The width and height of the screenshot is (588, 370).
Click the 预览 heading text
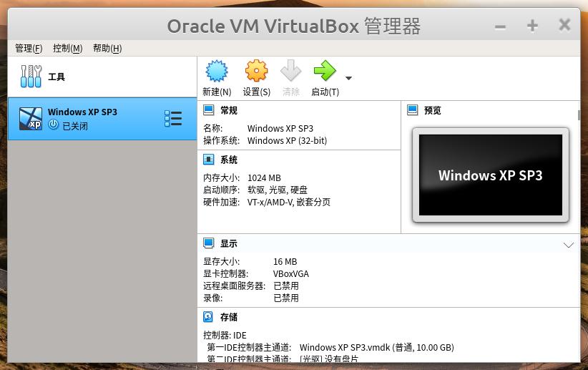[433, 110]
